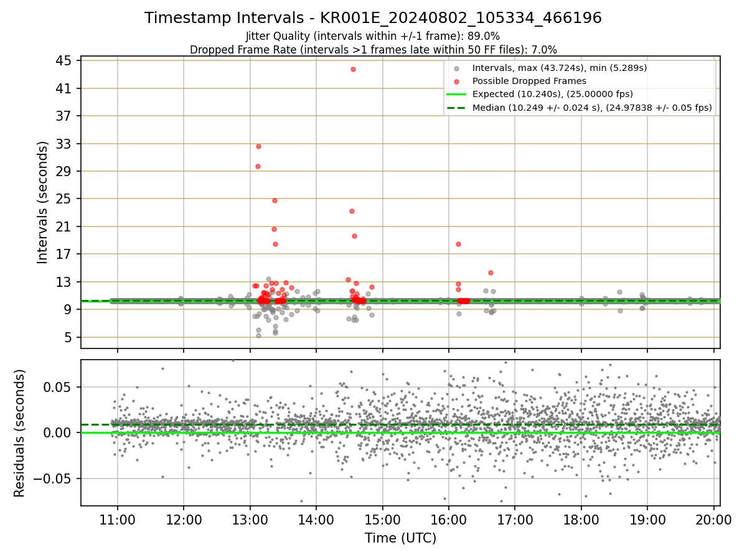Click the 'Intervals (seconds)' y-axis label
Viewport: 747px width, 560px height.
tap(42, 202)
